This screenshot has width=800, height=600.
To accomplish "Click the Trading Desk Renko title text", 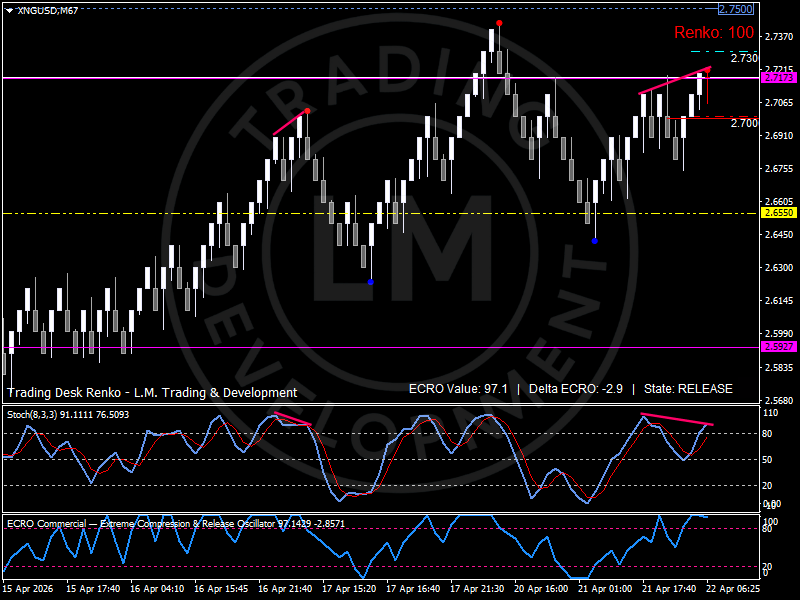I will click(152, 392).
